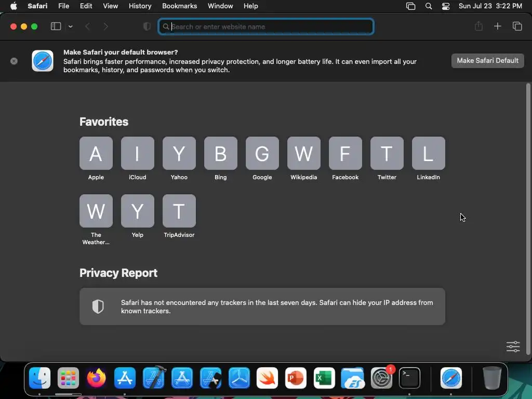The image size is (532, 399).
Task: Click the Privacy Report tracker summary box
Action: pos(262,307)
